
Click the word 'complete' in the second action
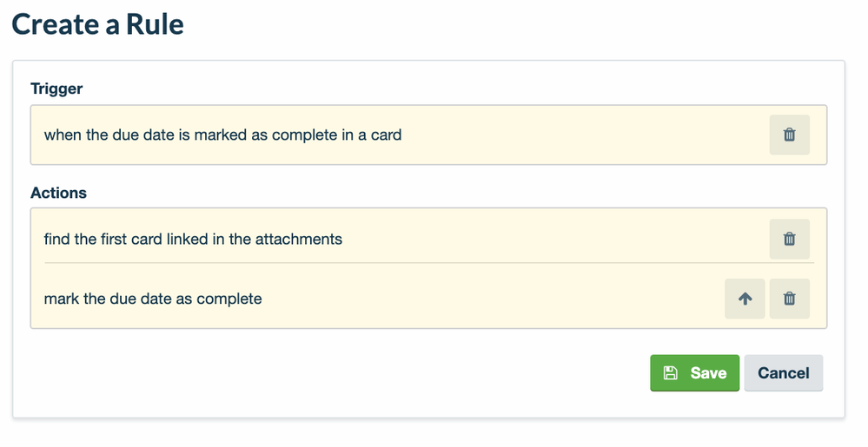point(229,299)
